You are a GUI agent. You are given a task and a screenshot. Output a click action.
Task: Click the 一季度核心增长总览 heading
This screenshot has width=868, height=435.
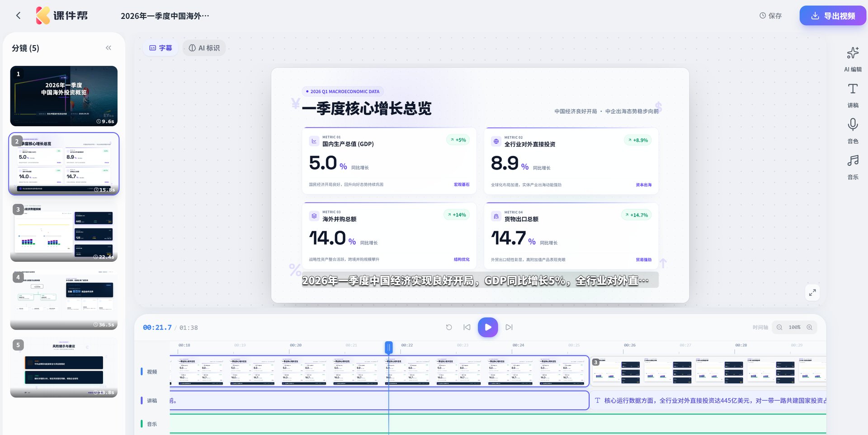(367, 109)
